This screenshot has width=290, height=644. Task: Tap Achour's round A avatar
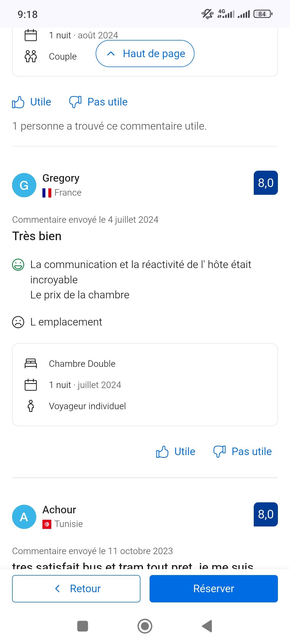click(x=24, y=517)
